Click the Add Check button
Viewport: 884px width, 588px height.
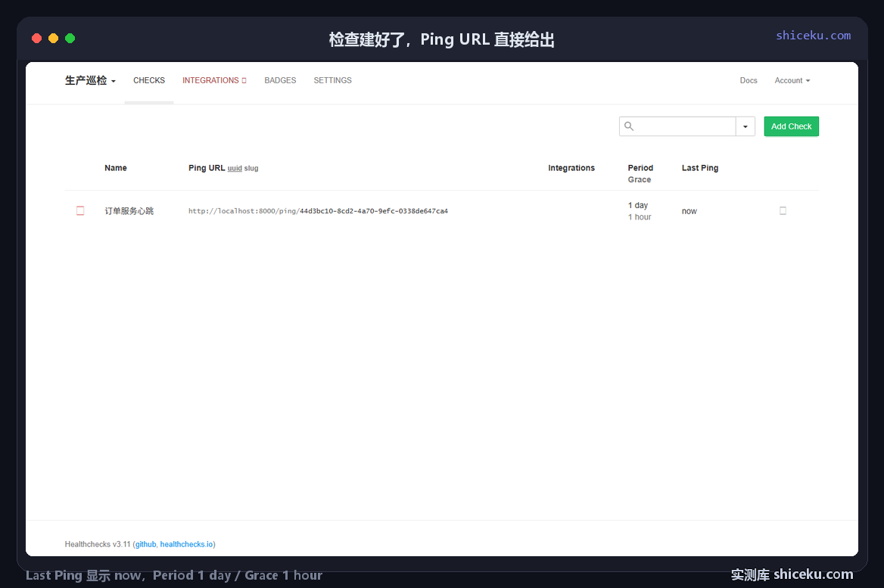[x=792, y=126]
